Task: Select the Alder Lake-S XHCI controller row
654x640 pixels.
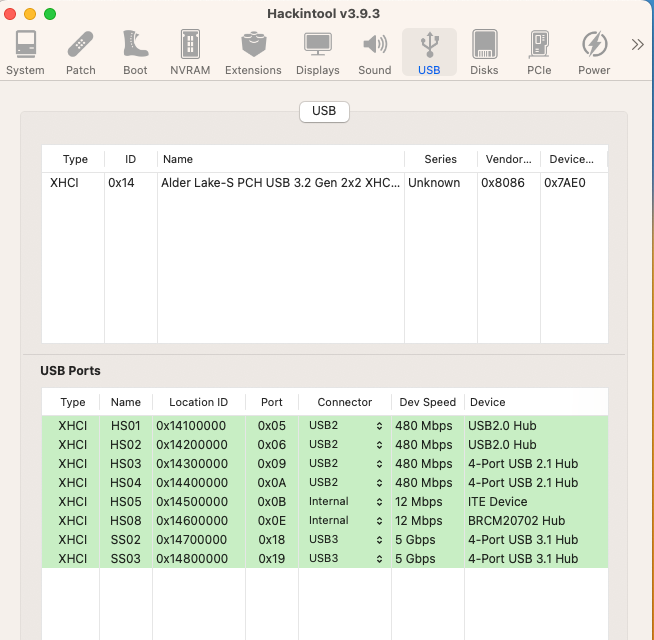Action: (280, 183)
